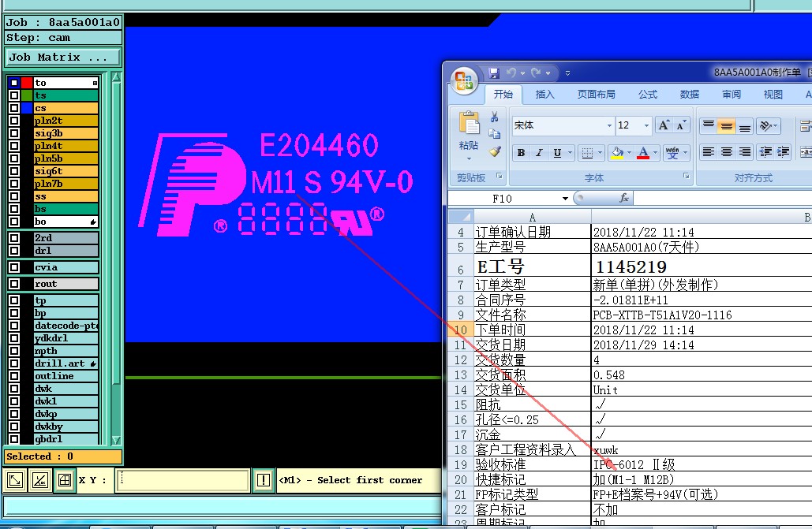Increase font size with large A
Viewport: 812px width, 529px height.
664,125
